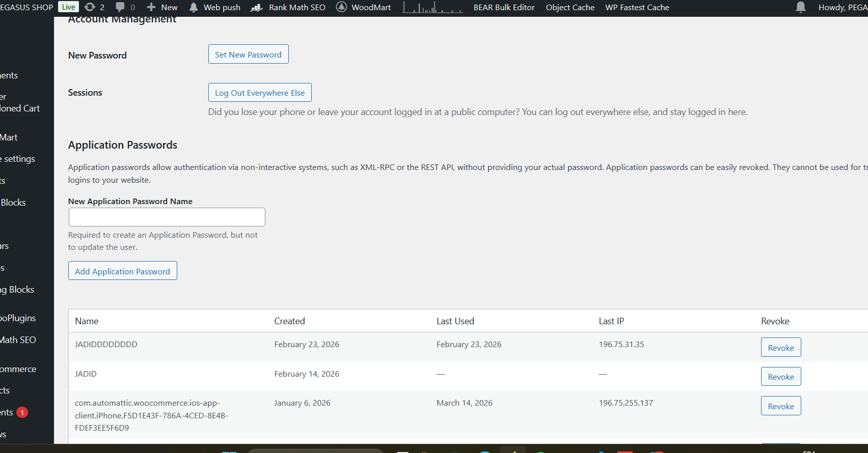Click the com.automattic.woocommerce.ios-app-client name cell

pyautogui.click(x=152, y=415)
